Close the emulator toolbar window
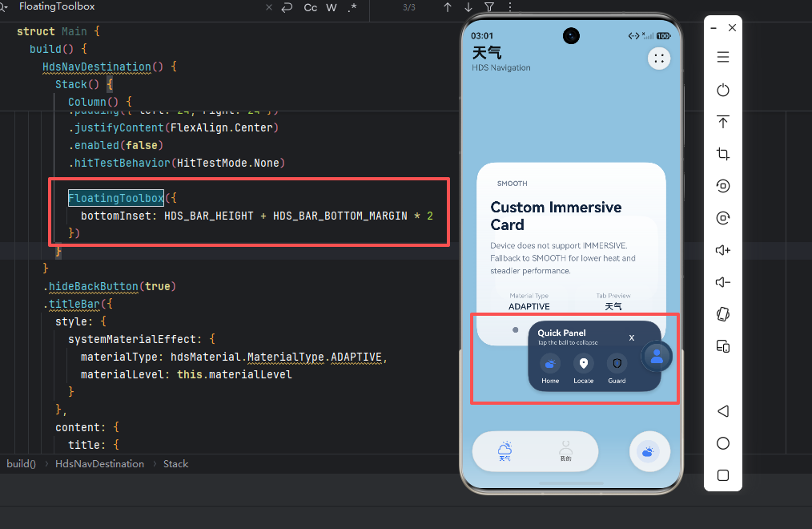This screenshot has width=812, height=529. pyautogui.click(x=732, y=28)
